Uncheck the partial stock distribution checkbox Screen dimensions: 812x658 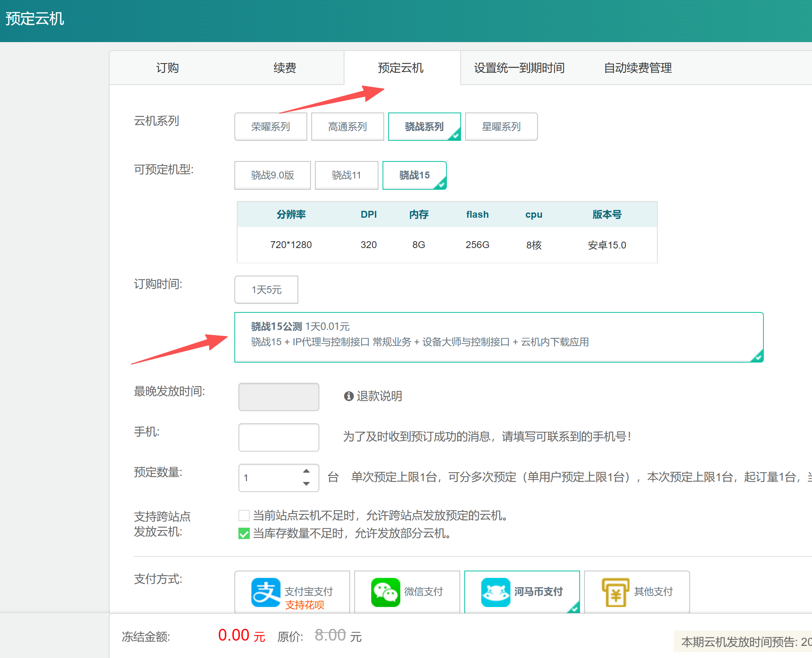point(244,533)
